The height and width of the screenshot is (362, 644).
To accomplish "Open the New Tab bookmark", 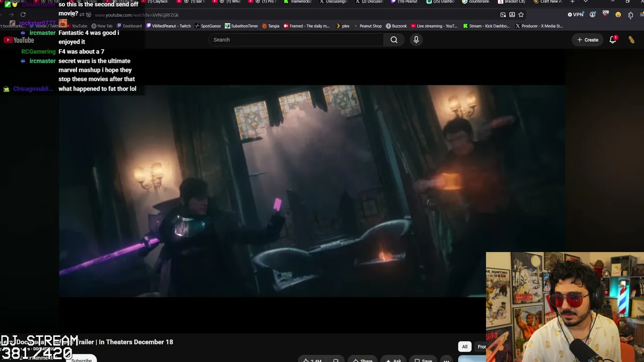I will [102, 26].
